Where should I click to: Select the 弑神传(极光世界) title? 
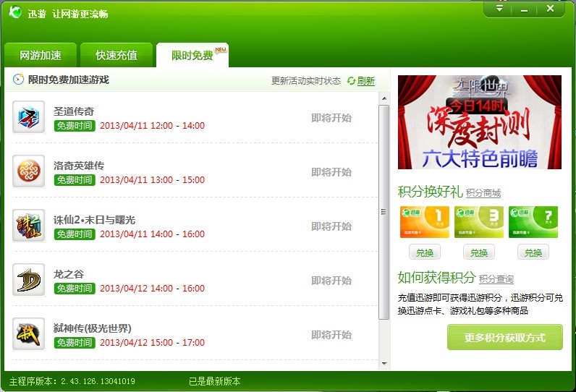pos(92,328)
